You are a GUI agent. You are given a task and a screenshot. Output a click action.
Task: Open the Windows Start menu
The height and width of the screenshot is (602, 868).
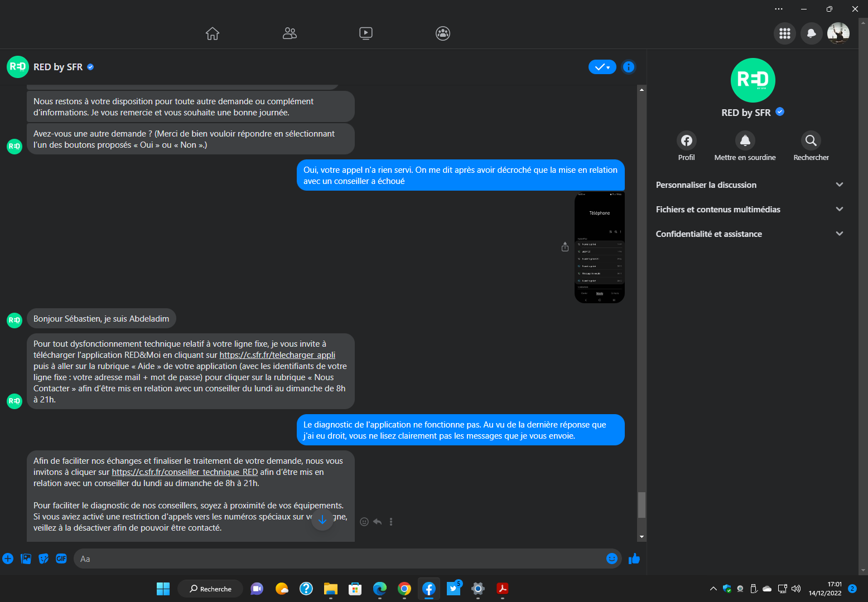click(x=163, y=589)
